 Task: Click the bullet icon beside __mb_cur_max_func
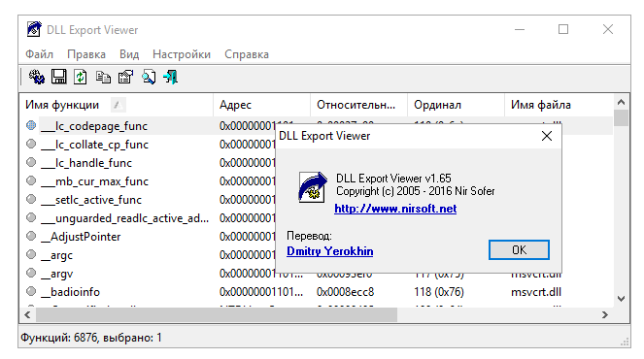[31, 180]
